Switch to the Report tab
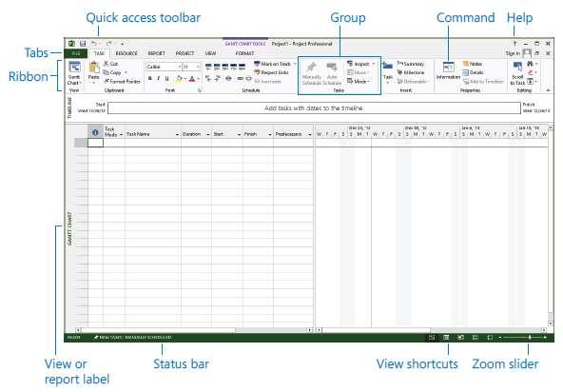The height and width of the screenshot is (392, 563). tap(157, 53)
